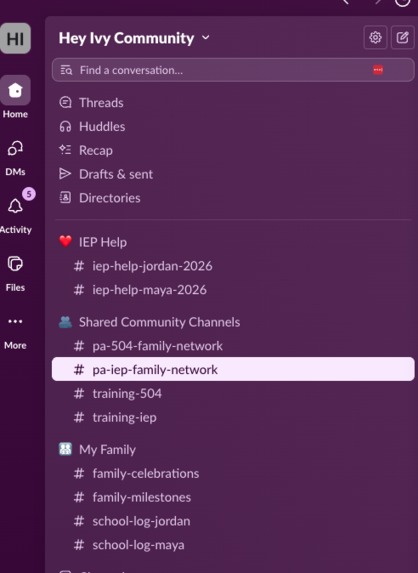Collapse the My Family section
The image size is (418, 573).
(97, 449)
